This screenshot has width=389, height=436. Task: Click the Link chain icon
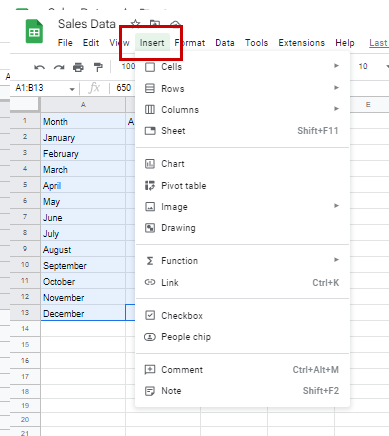pyautogui.click(x=150, y=282)
